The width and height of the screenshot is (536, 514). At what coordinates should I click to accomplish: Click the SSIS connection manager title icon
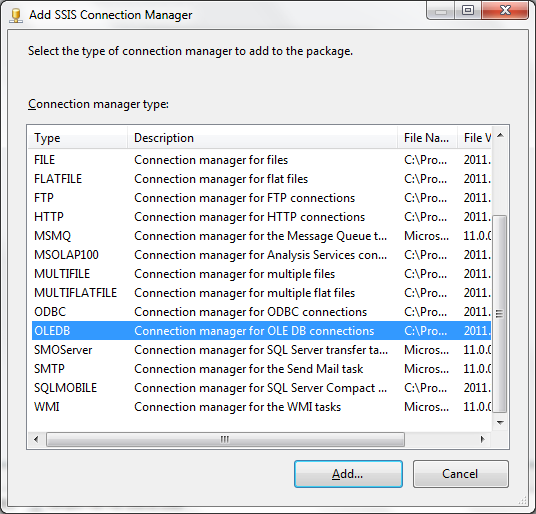point(16,16)
